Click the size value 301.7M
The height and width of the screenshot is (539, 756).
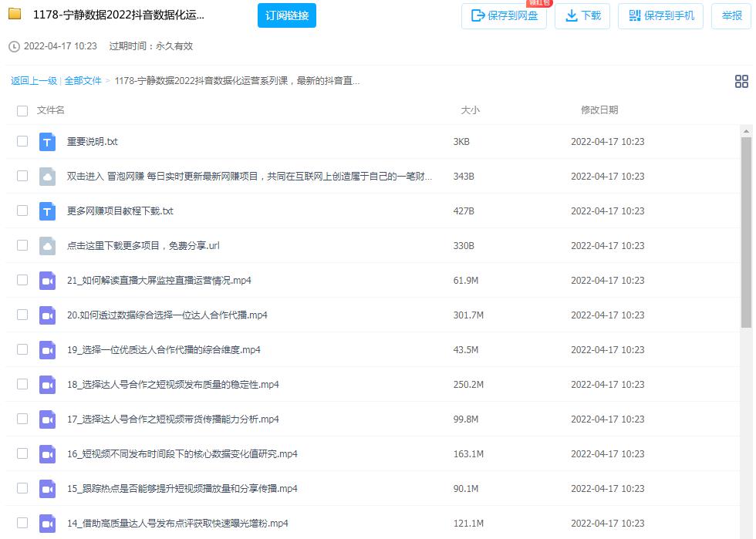468,315
